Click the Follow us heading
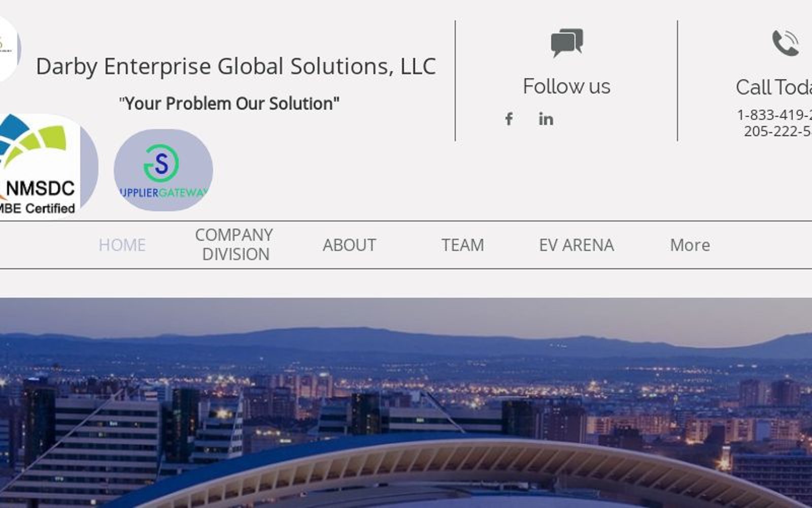 tap(567, 86)
